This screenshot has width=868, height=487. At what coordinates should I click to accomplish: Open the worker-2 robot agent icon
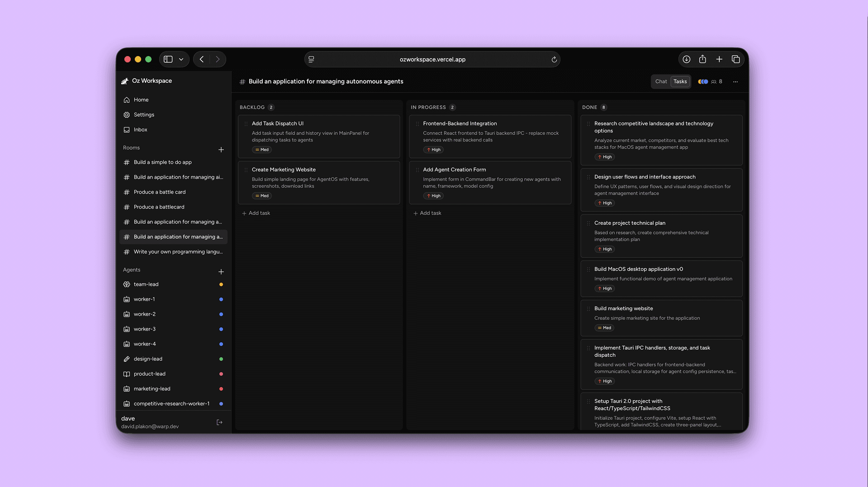pyautogui.click(x=126, y=314)
